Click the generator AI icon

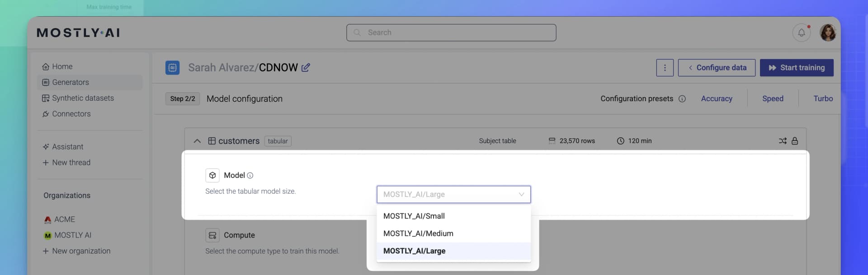coord(172,68)
